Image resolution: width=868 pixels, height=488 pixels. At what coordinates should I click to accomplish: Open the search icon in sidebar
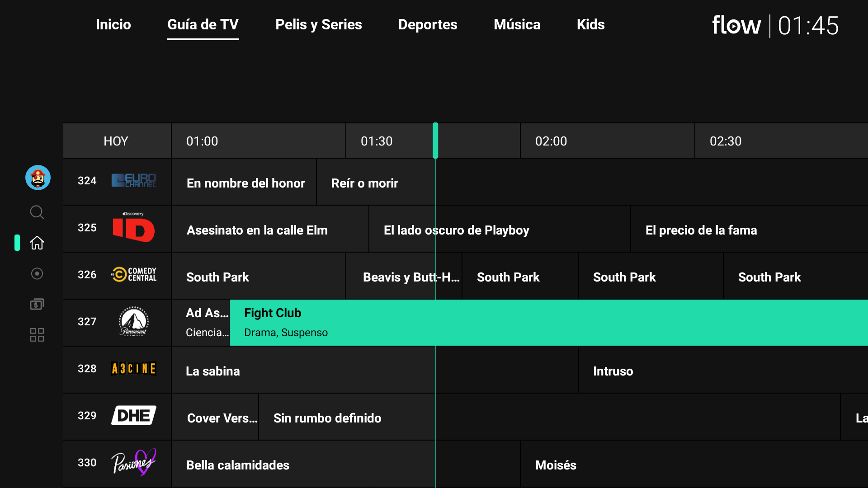point(37,212)
